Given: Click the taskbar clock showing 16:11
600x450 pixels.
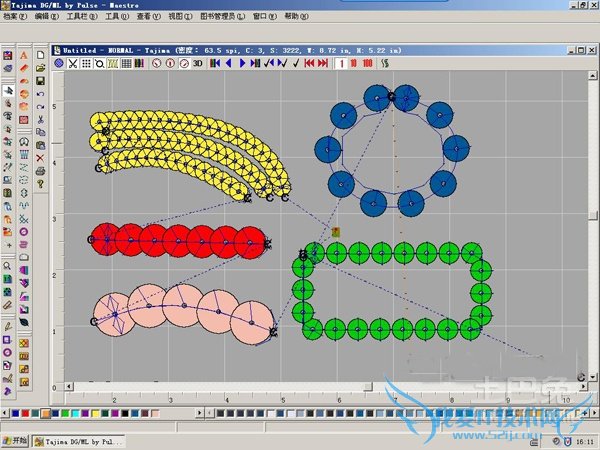Looking at the screenshot, I should pyautogui.click(x=585, y=442).
